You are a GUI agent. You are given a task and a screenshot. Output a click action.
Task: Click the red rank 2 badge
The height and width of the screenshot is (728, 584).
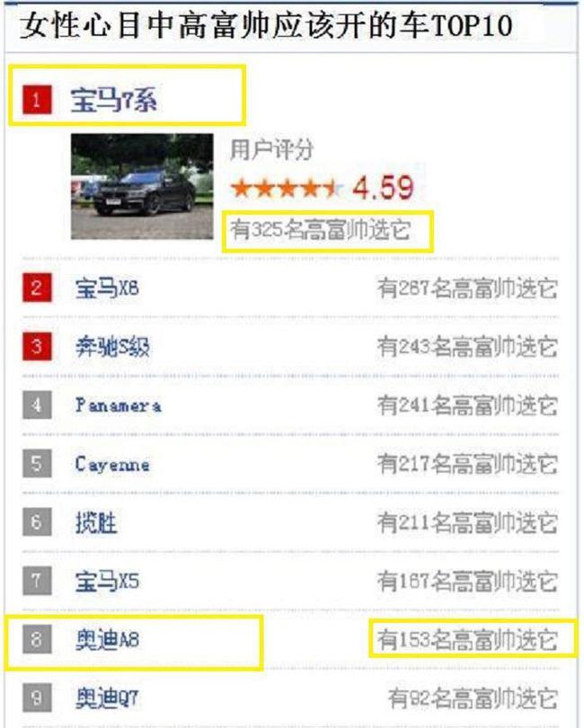tap(37, 288)
